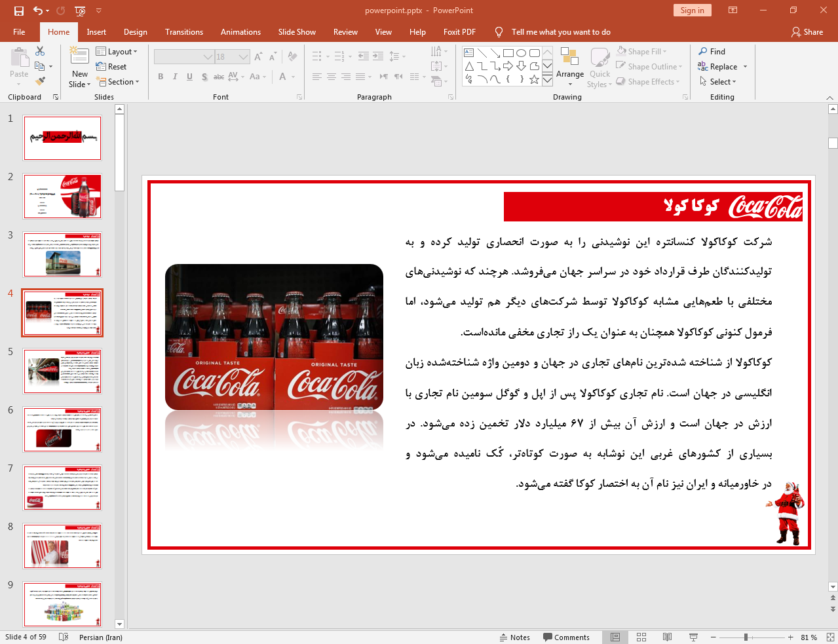Click the Find button
The height and width of the screenshot is (644, 838).
(x=712, y=51)
